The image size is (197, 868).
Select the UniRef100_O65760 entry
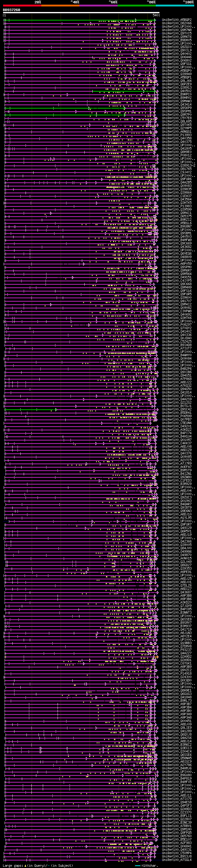177,836
